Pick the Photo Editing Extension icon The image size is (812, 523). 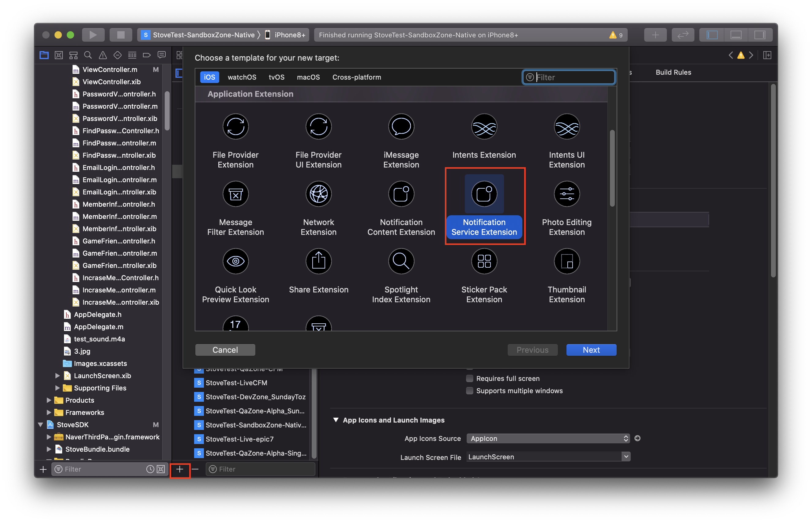(x=566, y=194)
